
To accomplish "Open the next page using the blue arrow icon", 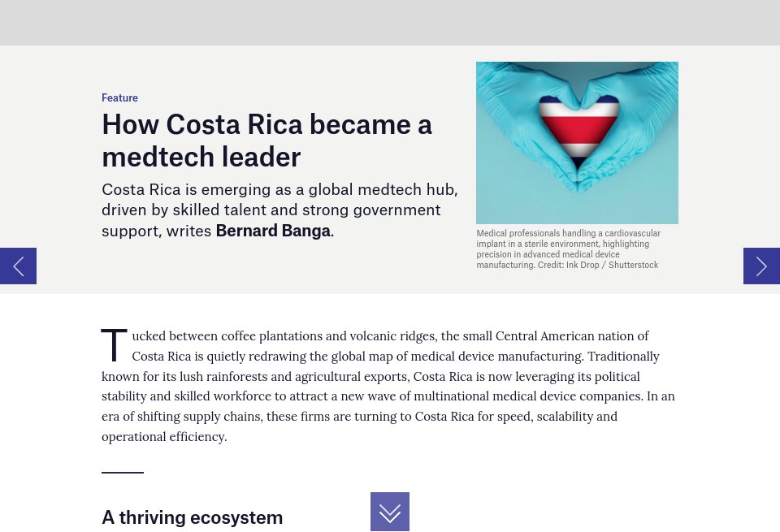I will tap(761, 266).
